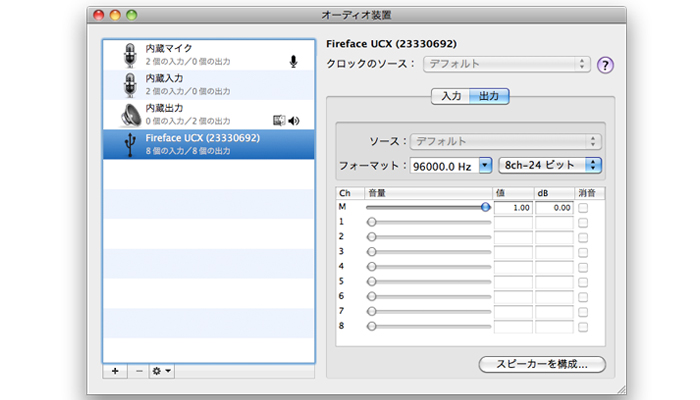Click the channel 7 volume slider
The height and width of the screenshot is (400, 700).
(x=429, y=311)
